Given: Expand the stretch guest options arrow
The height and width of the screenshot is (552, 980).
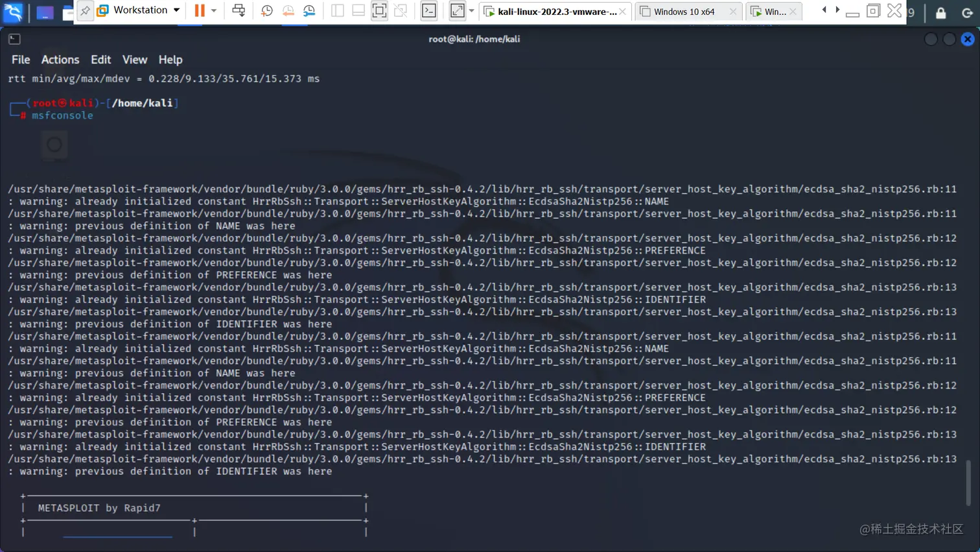Looking at the screenshot, I should [x=471, y=11].
